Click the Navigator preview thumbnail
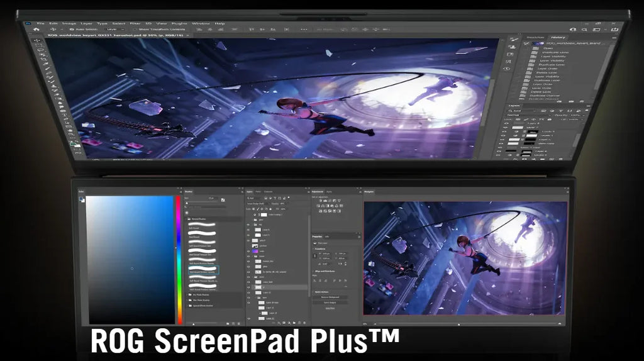This screenshot has height=361, width=644. tap(465, 258)
